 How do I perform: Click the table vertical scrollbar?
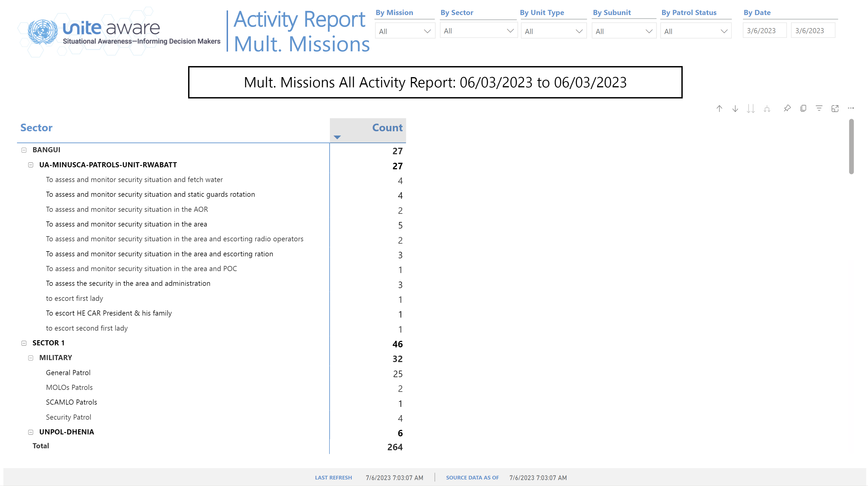pos(851,146)
